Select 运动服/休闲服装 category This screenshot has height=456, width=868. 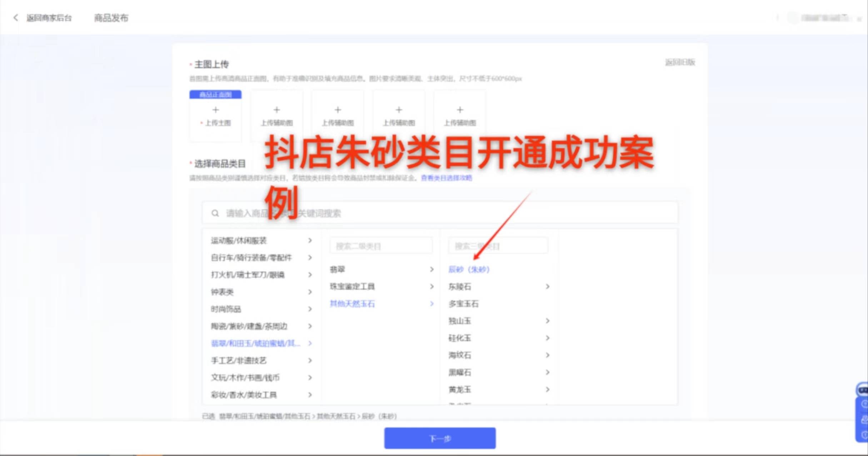(x=239, y=241)
